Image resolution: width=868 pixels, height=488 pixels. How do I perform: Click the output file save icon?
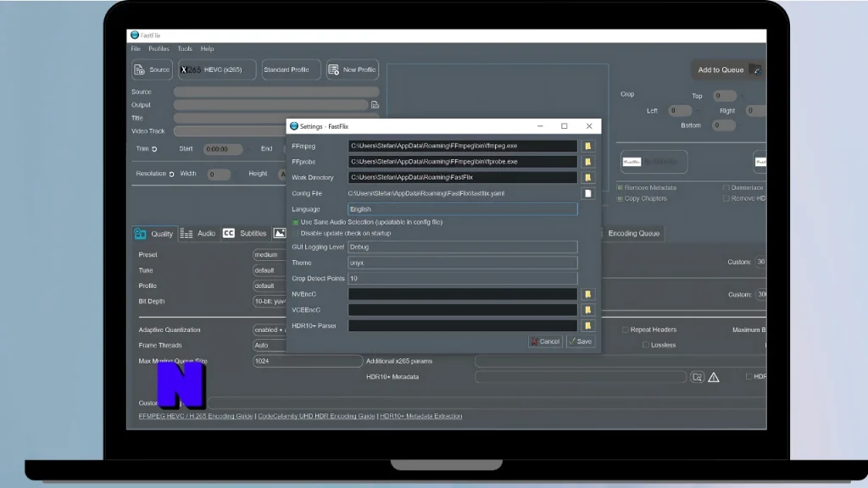[x=375, y=105]
